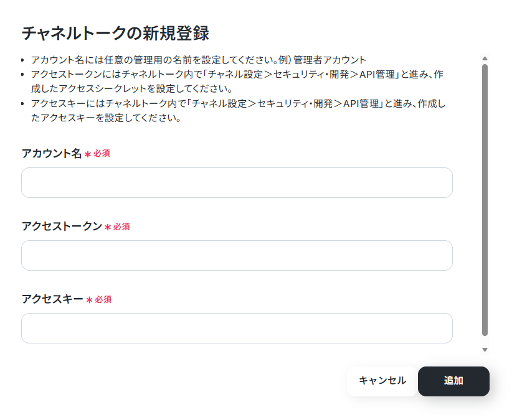This screenshot has height=420, width=512.
Task: Focus the アクセストークン text box
Action: point(237,255)
